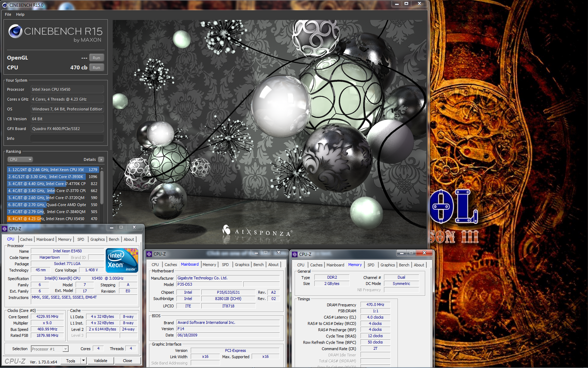Image resolution: width=588 pixels, height=368 pixels.
Task: Open Memory tab in left CPU-Z window
Action: [x=65, y=239]
